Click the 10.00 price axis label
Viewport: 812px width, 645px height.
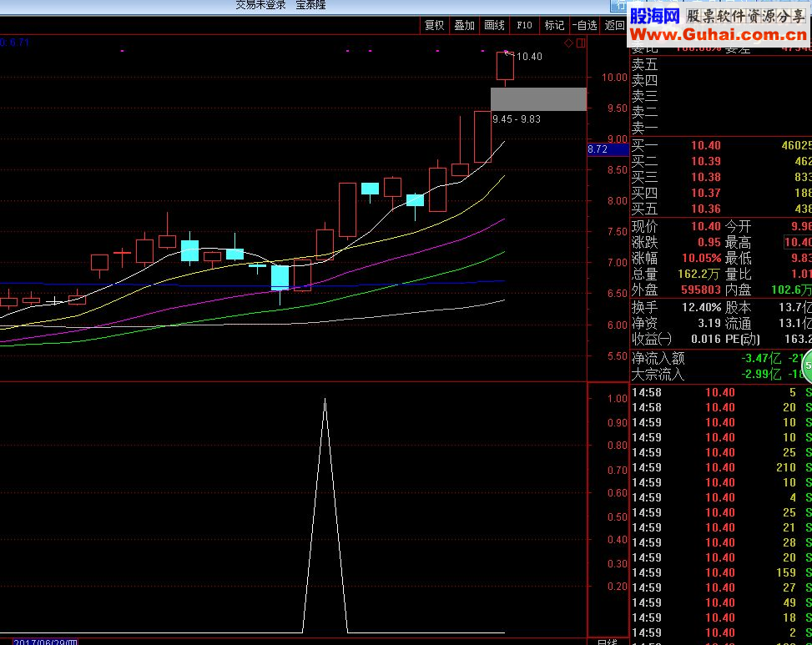coord(614,77)
